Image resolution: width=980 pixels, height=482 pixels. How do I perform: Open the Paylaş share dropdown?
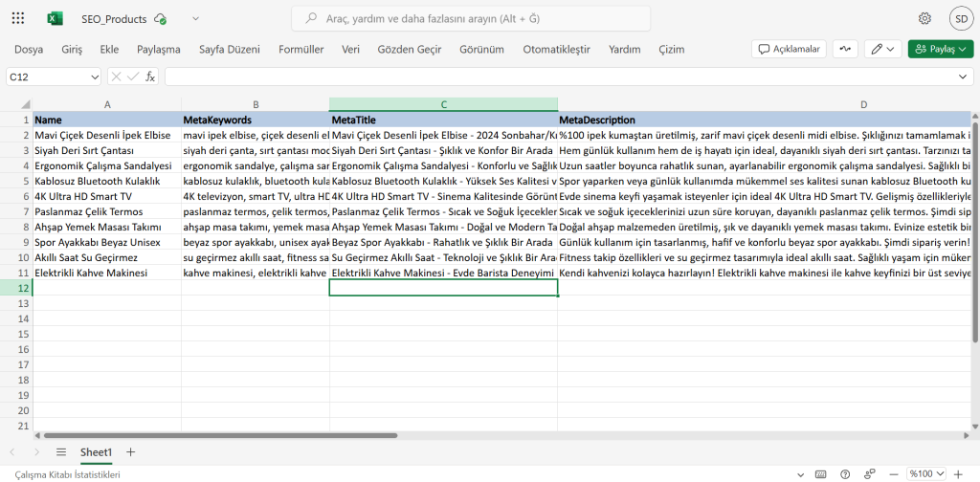941,49
